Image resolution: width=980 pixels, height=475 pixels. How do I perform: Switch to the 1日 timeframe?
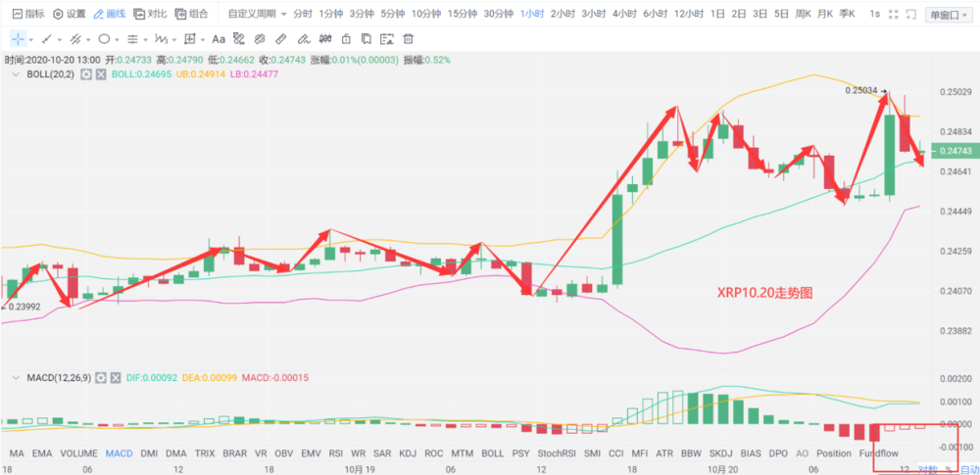(x=717, y=14)
